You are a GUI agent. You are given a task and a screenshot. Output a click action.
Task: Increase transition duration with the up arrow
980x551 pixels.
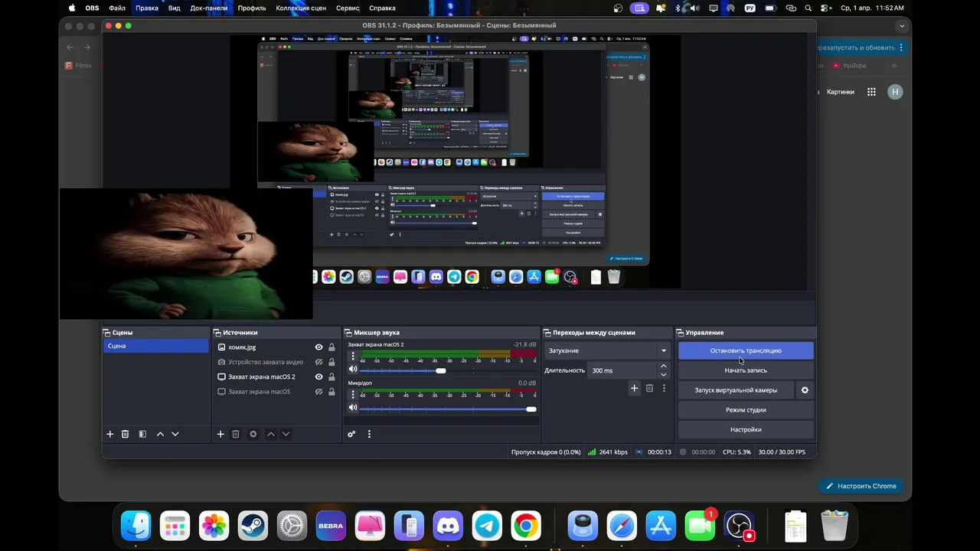tap(664, 367)
